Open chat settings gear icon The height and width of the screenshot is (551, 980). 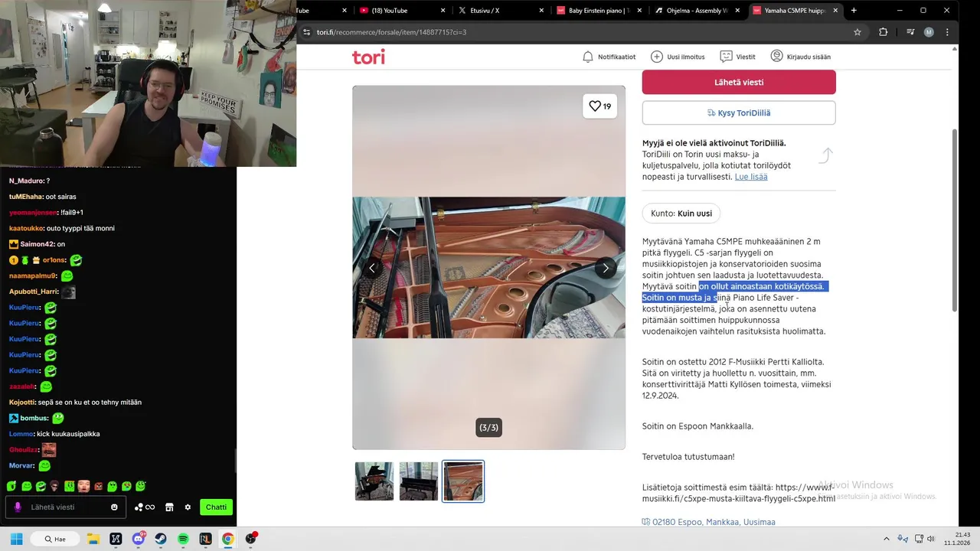tap(188, 507)
